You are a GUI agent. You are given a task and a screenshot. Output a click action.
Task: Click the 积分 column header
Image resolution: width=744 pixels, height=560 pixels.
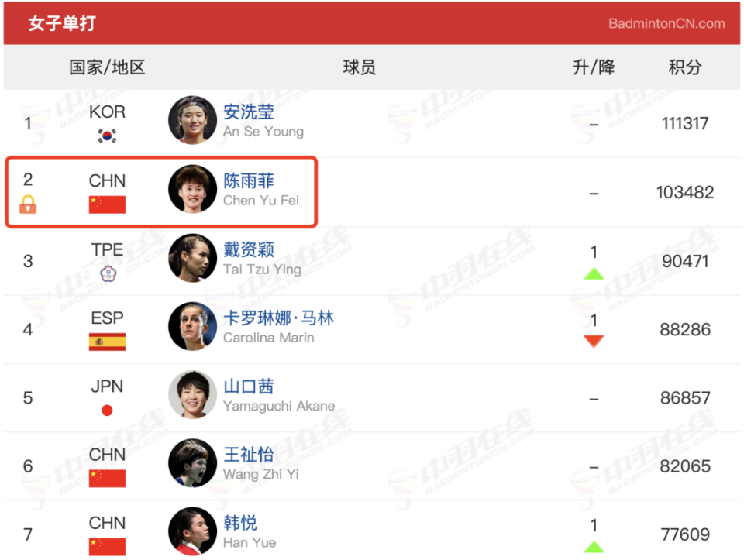pos(684,67)
